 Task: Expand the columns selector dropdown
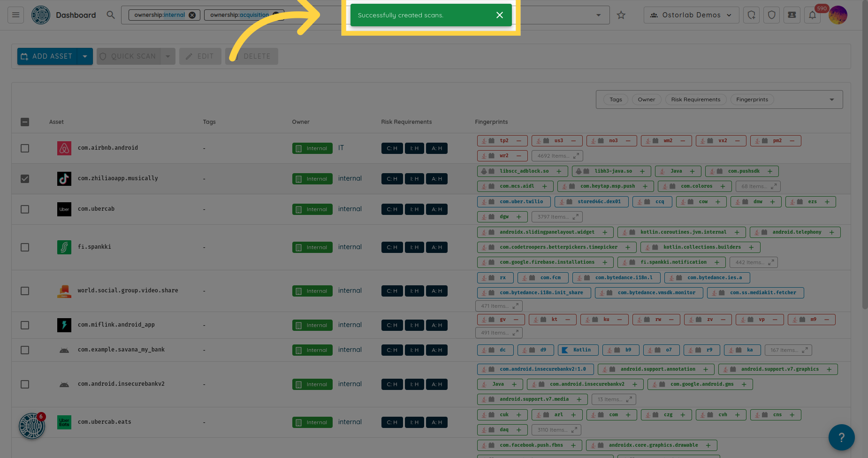(x=831, y=99)
